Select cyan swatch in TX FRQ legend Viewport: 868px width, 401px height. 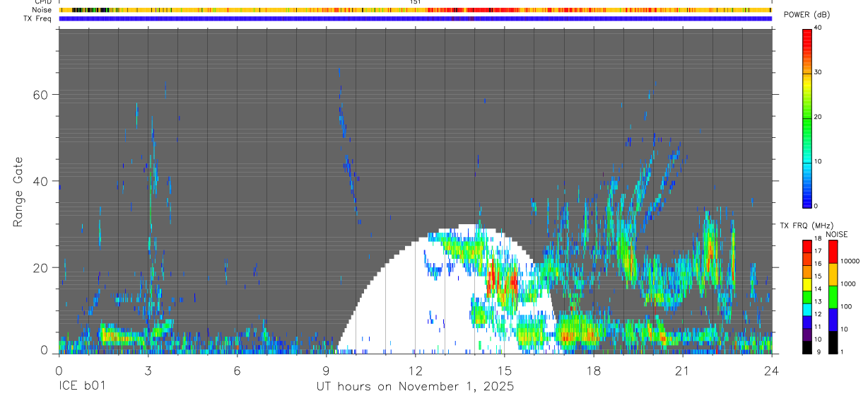(808, 310)
